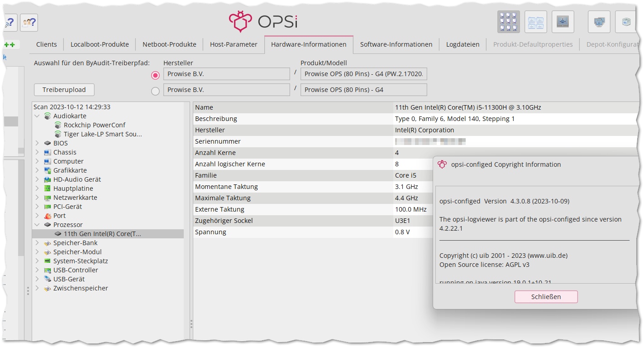Image resolution: width=644 pixels, height=348 pixels.
Task: Click the Computer node icon
Action: point(48,161)
